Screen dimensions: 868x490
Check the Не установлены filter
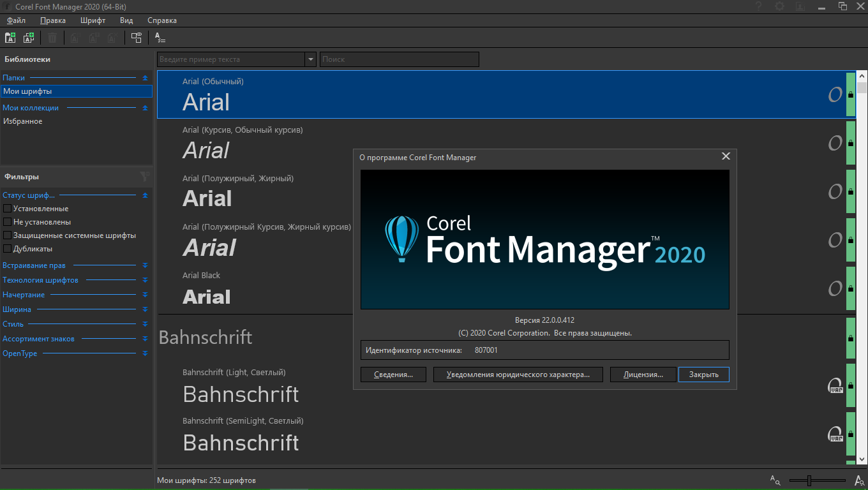(8, 222)
